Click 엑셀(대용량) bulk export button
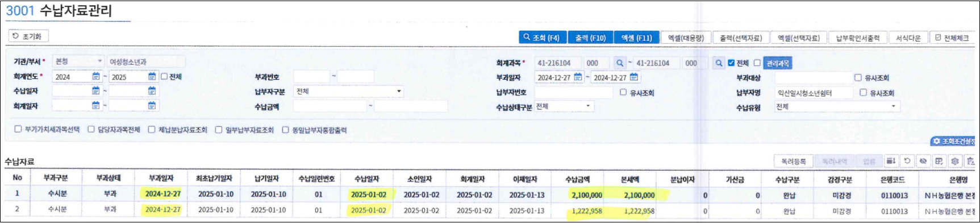Image resolution: width=980 pixels, height=223 pixels. 685,38
